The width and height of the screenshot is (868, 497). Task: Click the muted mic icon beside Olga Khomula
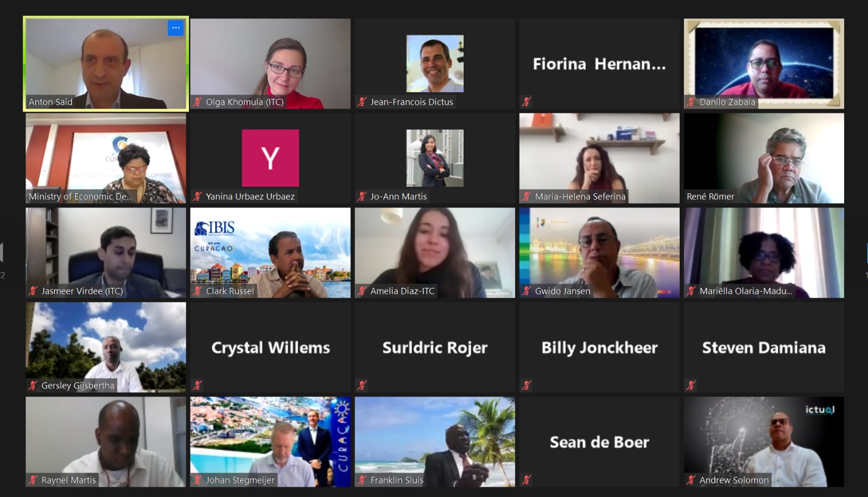click(x=198, y=102)
